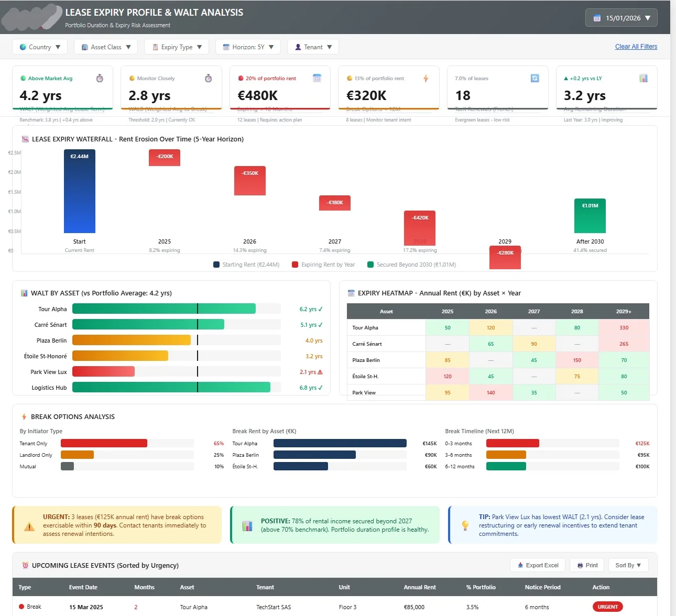The height and width of the screenshot is (616, 676).
Task: Open the Sort By dropdown
Action: (628, 565)
